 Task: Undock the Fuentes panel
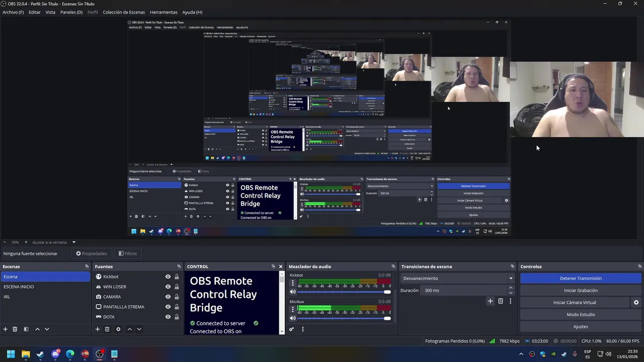(179, 266)
